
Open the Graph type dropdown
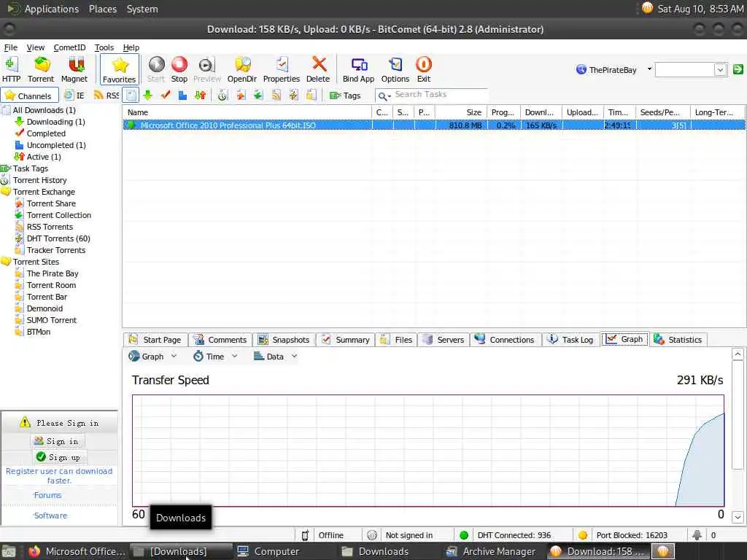152,356
